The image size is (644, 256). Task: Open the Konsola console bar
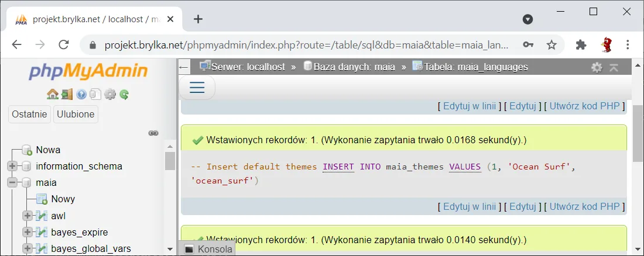point(208,249)
